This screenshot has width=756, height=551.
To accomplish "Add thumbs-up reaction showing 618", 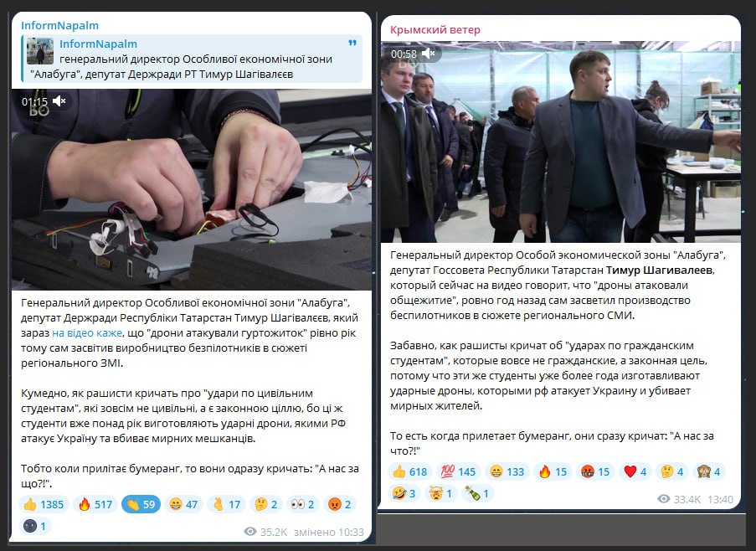I will click(x=410, y=471).
